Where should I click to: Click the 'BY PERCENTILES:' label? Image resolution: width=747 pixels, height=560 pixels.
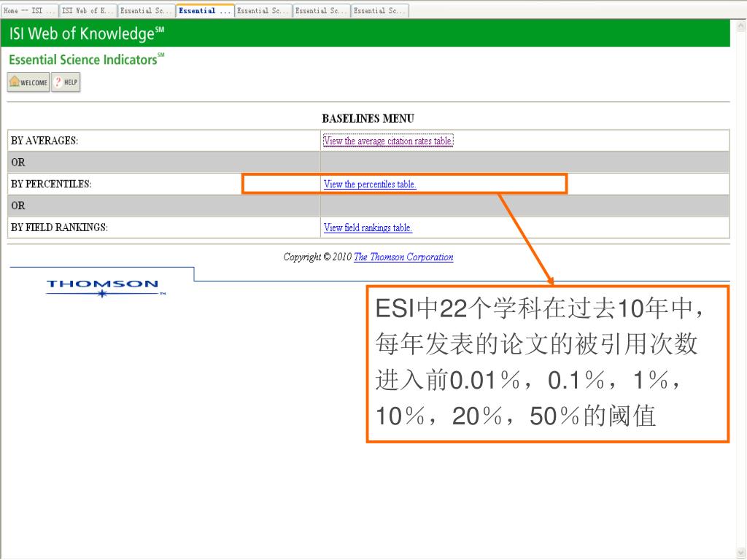coord(51,184)
